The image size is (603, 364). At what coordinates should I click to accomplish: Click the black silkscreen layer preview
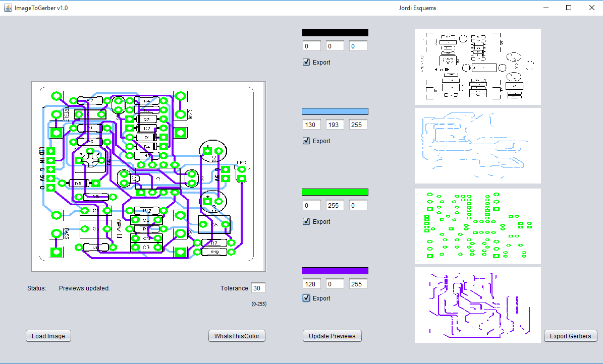(477, 67)
